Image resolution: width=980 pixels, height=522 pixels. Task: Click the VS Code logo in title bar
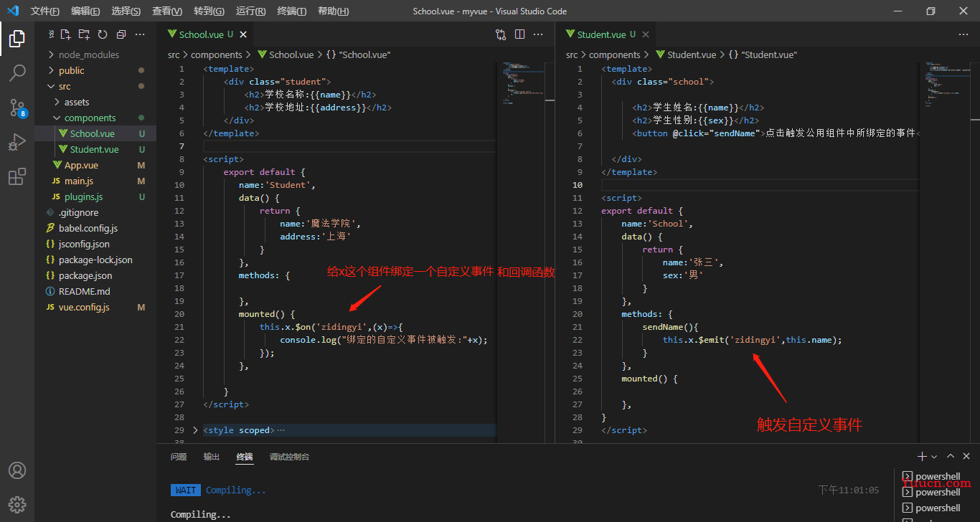click(x=13, y=11)
